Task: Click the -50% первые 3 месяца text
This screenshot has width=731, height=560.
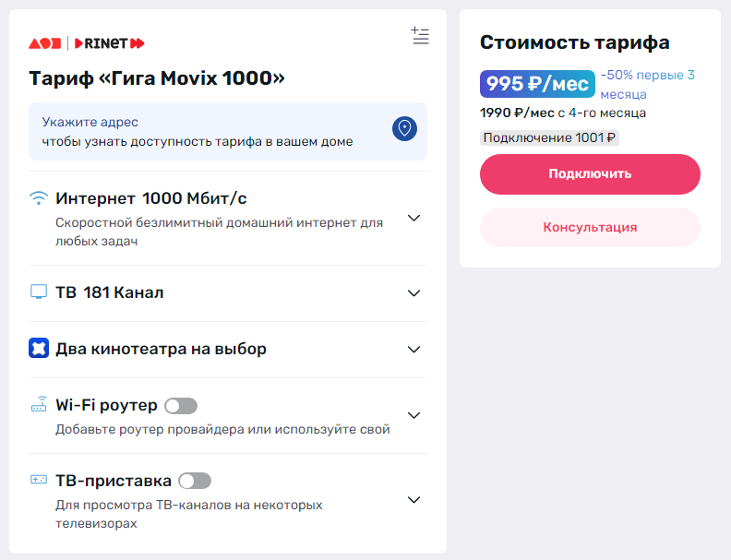Action: click(647, 84)
